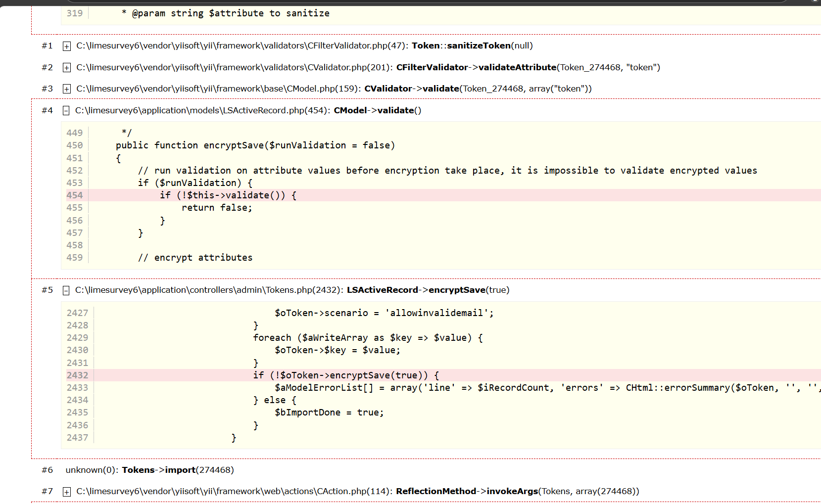Select the unknown(0) Tokens->import trace line
Screen dimensions: 821x504
point(149,470)
